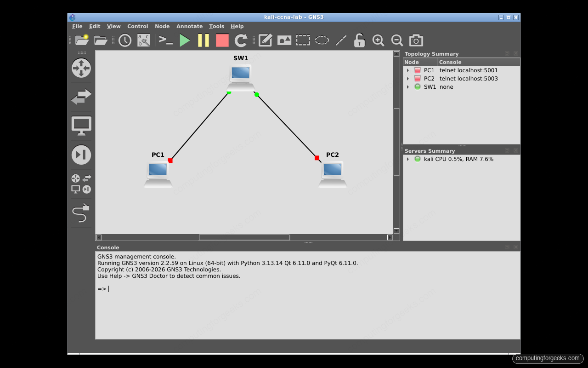Float the Servers Summary panel

pos(507,150)
